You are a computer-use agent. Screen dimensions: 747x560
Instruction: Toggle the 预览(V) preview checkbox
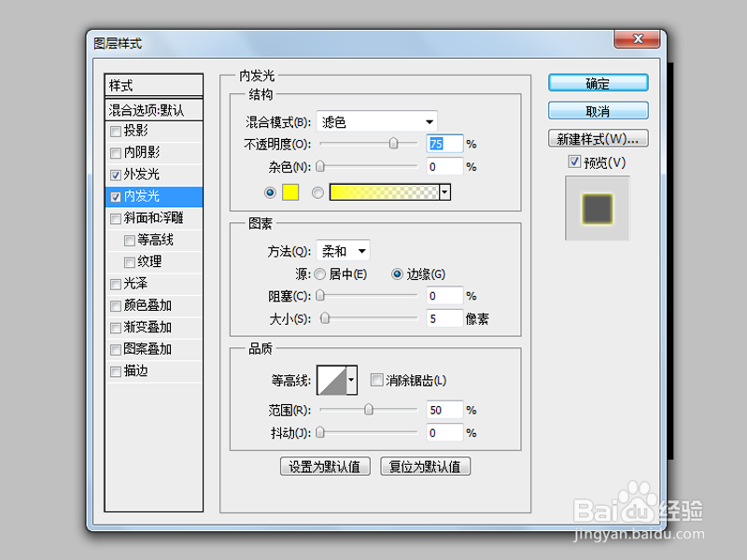[574, 161]
